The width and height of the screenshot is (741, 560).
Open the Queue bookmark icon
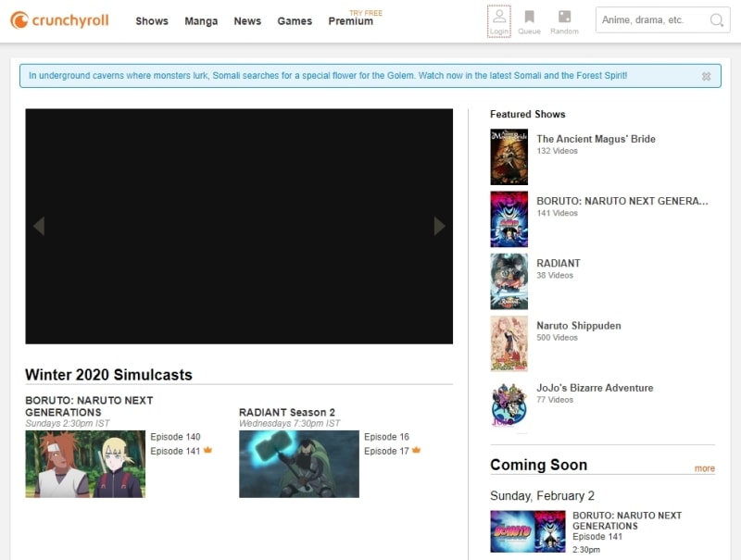529,20
